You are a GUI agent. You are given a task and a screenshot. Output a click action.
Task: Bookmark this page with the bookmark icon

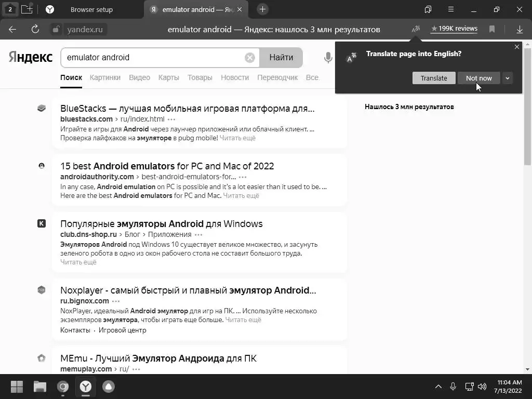pyautogui.click(x=492, y=29)
